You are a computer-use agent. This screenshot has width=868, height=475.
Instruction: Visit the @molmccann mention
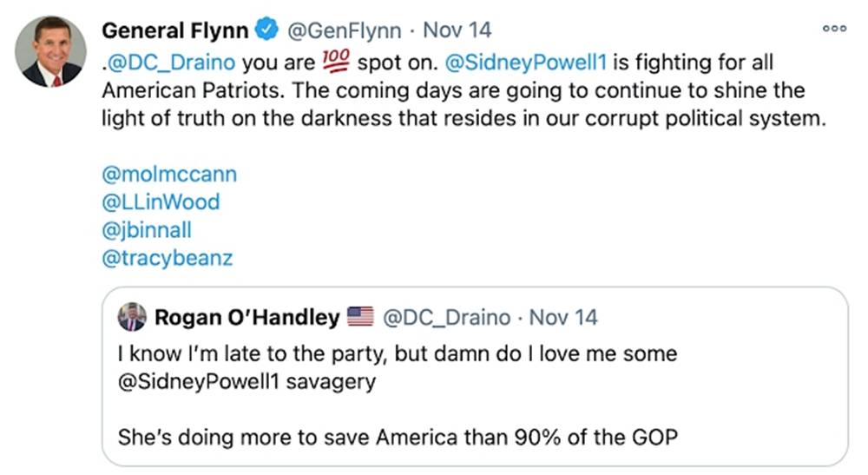(x=168, y=175)
